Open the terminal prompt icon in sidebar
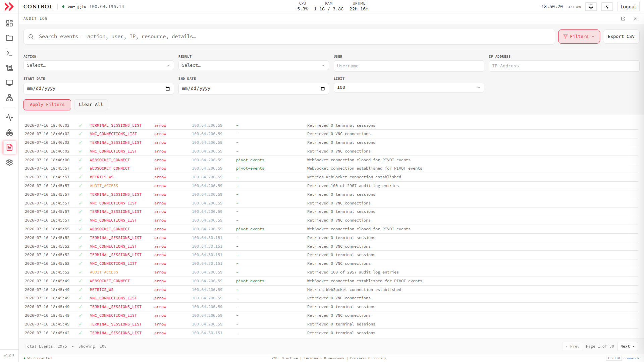 pyautogui.click(x=9, y=53)
